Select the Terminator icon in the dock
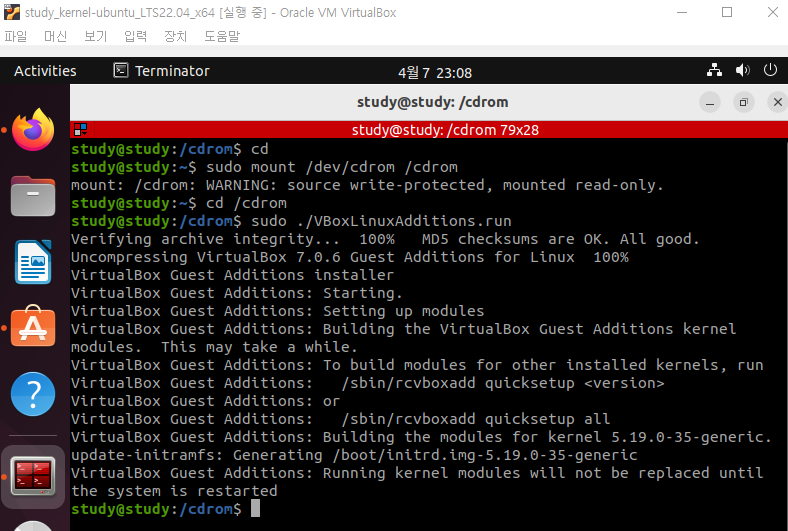Screen dimensions: 788x531 pos(33,476)
